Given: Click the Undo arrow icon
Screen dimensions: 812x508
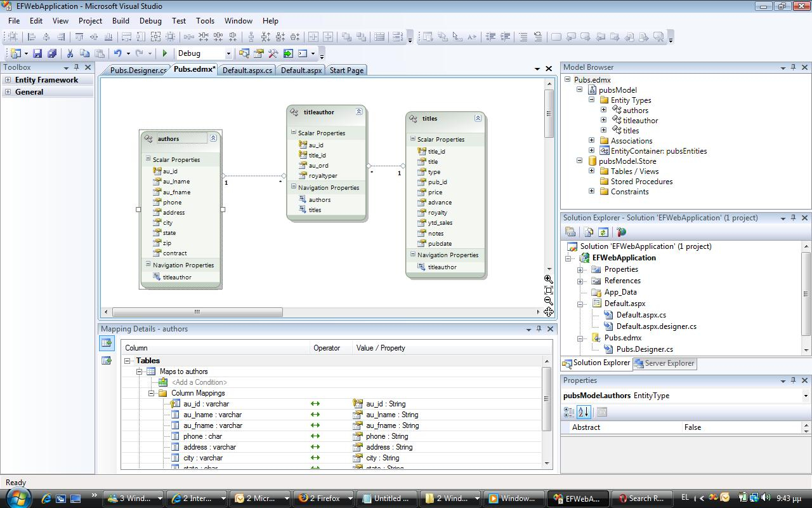Looking at the screenshot, I should pyautogui.click(x=117, y=54).
